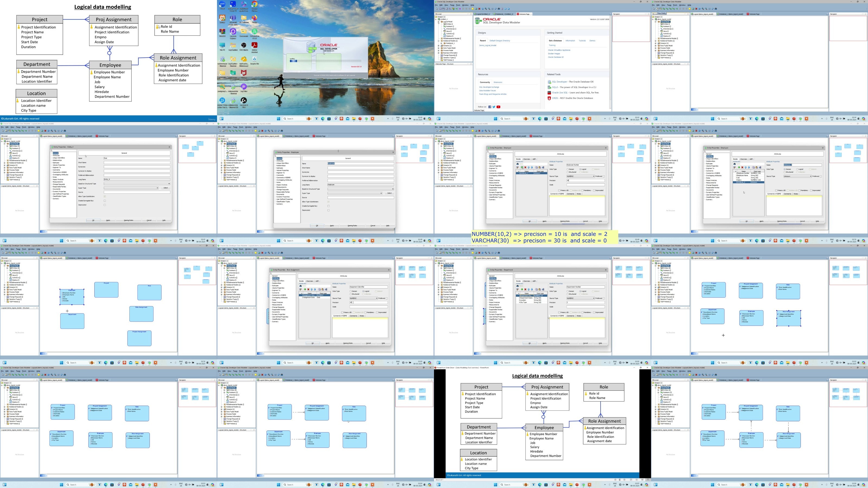This screenshot has height=488, width=868.
Task: Click the Facebook icon beside Follow Us
Action: (x=490, y=107)
